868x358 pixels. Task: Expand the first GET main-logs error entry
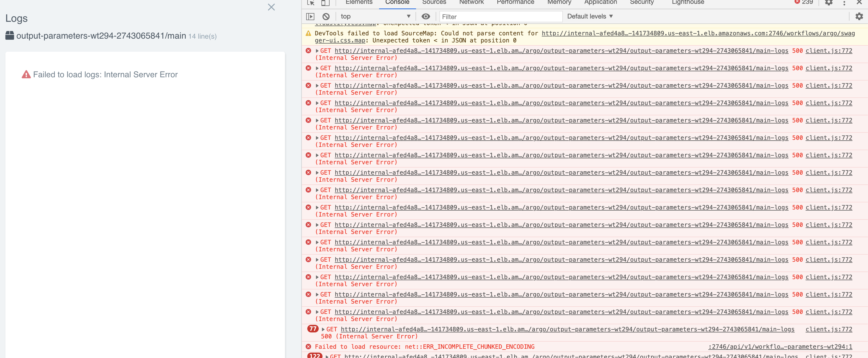coord(317,51)
